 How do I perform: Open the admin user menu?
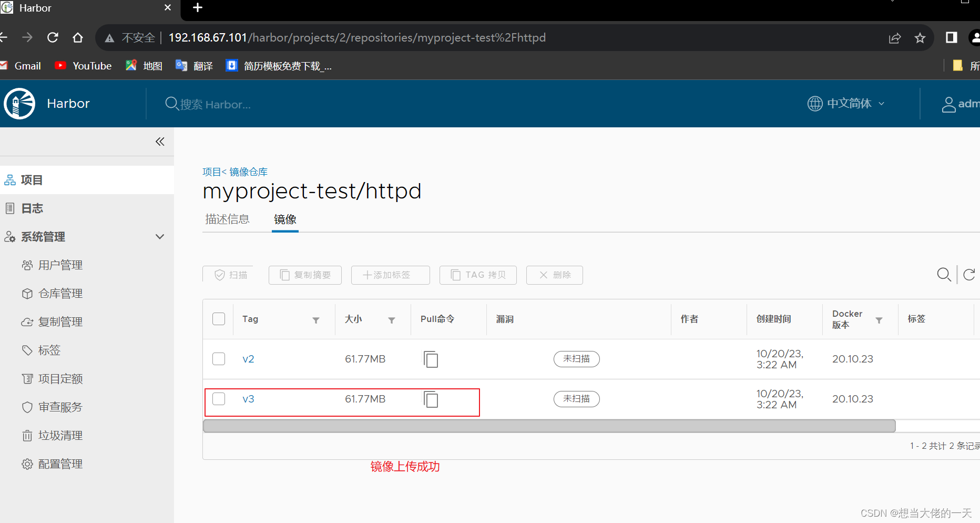pyautogui.click(x=961, y=104)
